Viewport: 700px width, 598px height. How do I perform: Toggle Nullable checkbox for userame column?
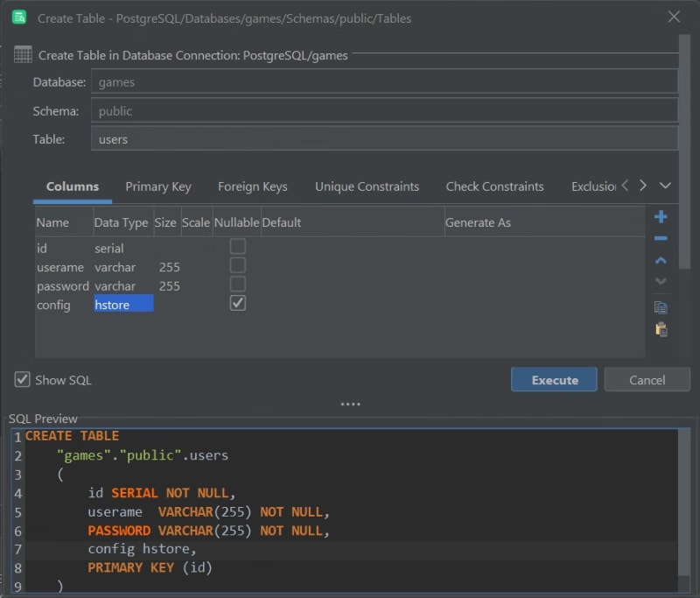pos(237,265)
